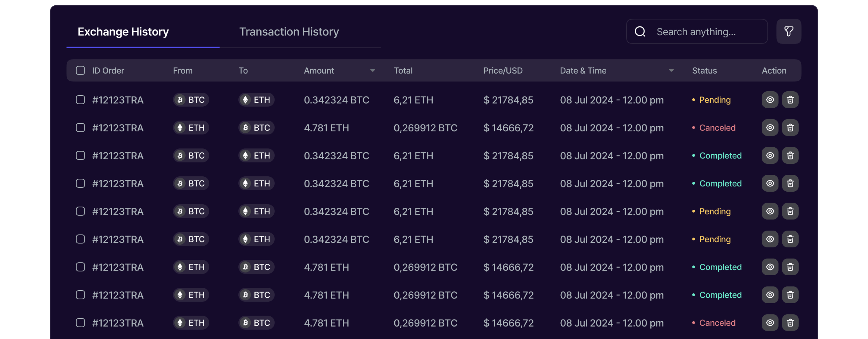Check the last row's checkbox
This screenshot has width=868, height=339.
point(80,323)
